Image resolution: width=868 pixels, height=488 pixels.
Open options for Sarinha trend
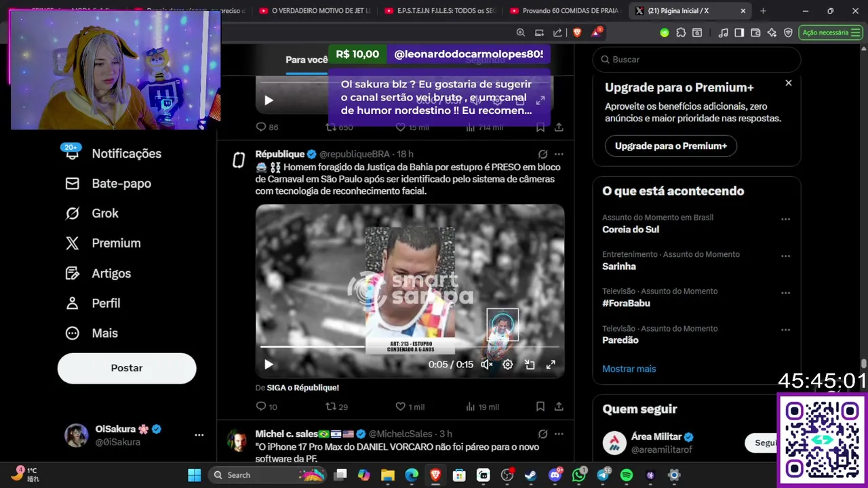pos(785,256)
